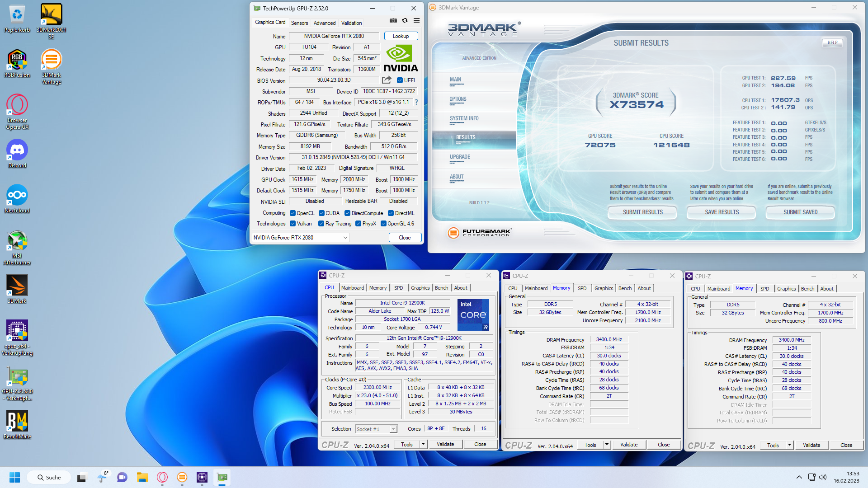Share BIOS file via export icon
The width and height of the screenshot is (868, 488).
pos(387,80)
